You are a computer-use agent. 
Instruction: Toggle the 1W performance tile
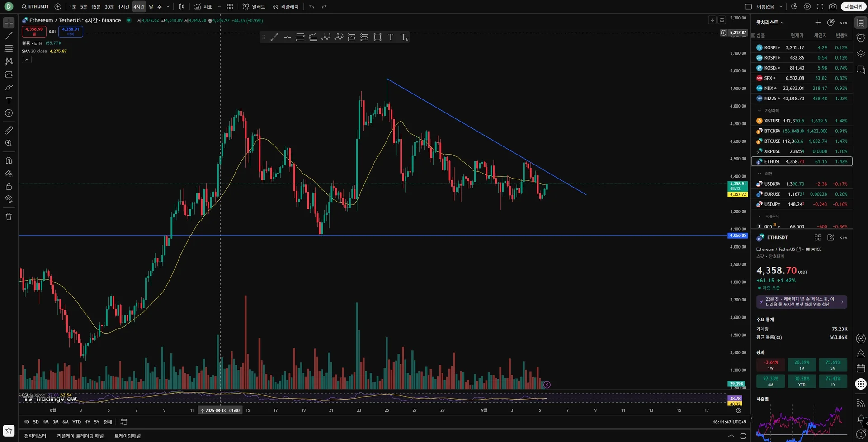[771, 365]
